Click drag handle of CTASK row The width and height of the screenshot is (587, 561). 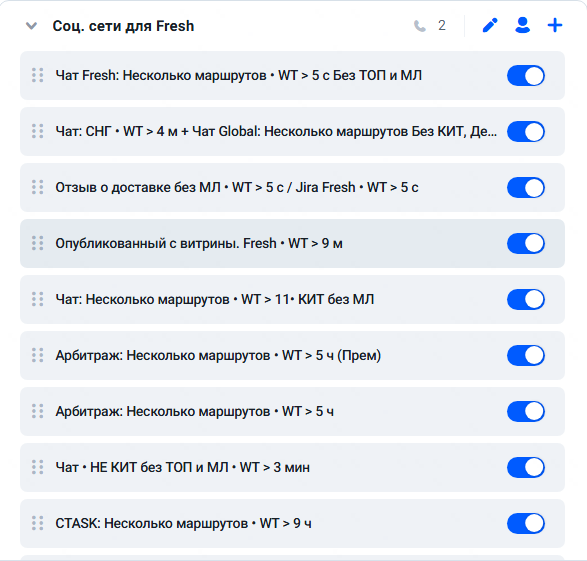point(37,523)
